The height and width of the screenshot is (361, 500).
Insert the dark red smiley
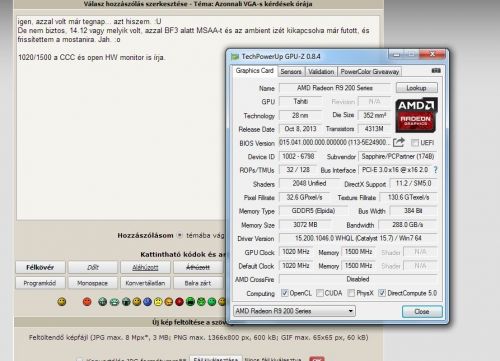click(x=179, y=302)
